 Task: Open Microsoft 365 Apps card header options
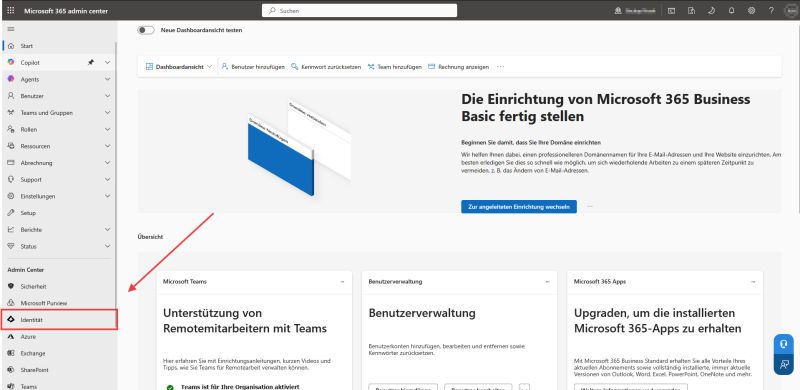click(x=753, y=282)
